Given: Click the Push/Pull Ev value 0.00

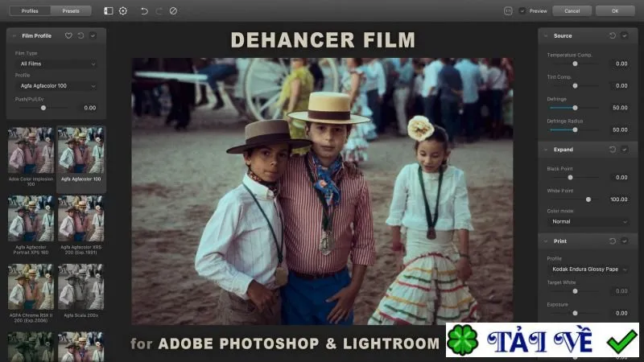Looking at the screenshot, I should [89, 108].
